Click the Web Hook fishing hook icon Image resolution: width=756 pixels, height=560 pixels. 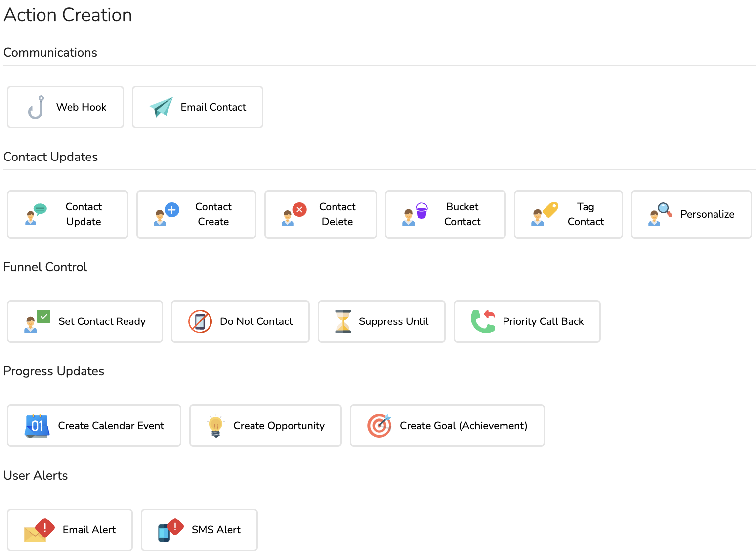click(x=36, y=107)
